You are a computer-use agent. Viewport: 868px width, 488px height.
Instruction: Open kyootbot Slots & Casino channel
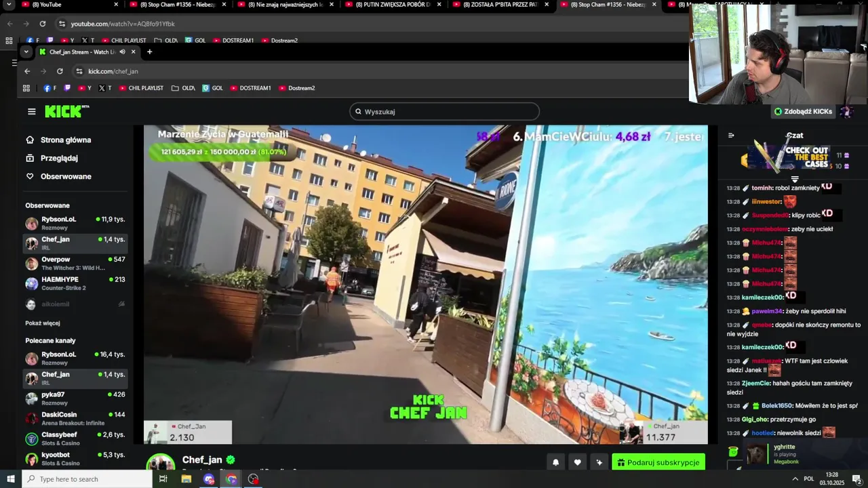(75, 459)
